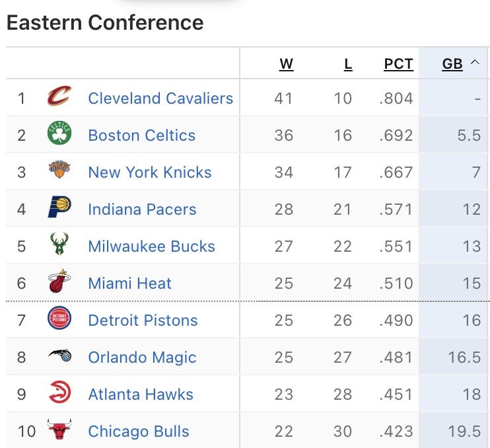The image size is (490, 448).
Task: Click the Cleveland Cavaliers logo icon
Action: (59, 96)
